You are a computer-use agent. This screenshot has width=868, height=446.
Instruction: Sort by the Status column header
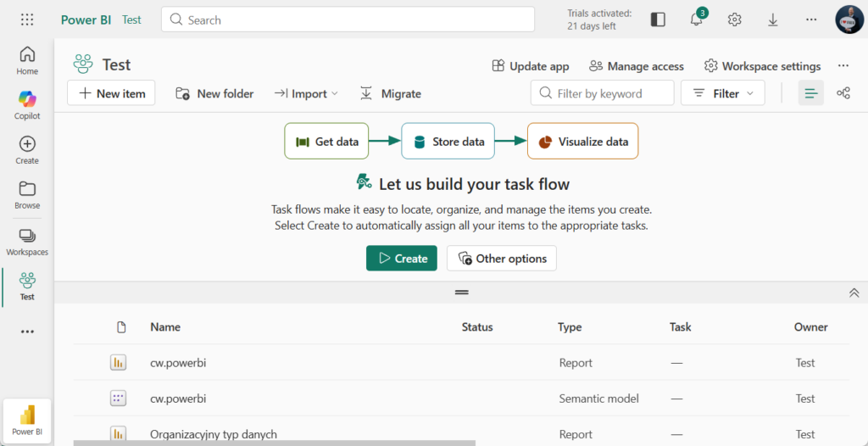click(x=477, y=327)
